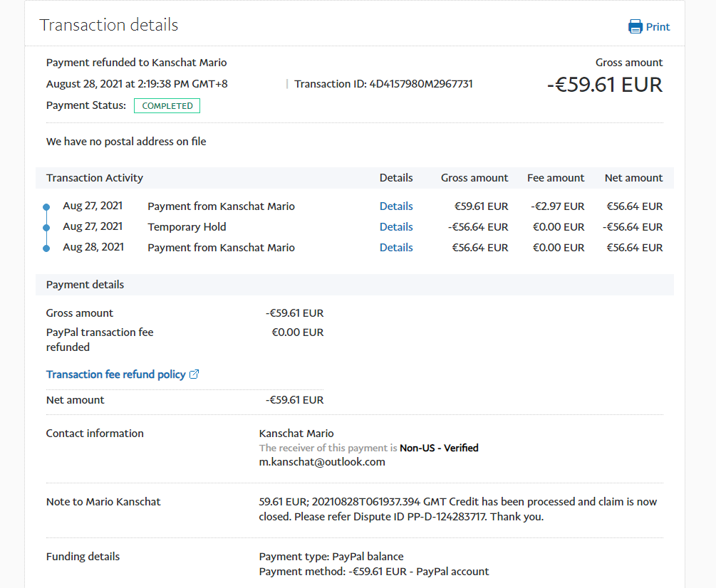Click the timeline dot for Aug 28 payment
The width and height of the screenshot is (716, 588).
(46, 248)
